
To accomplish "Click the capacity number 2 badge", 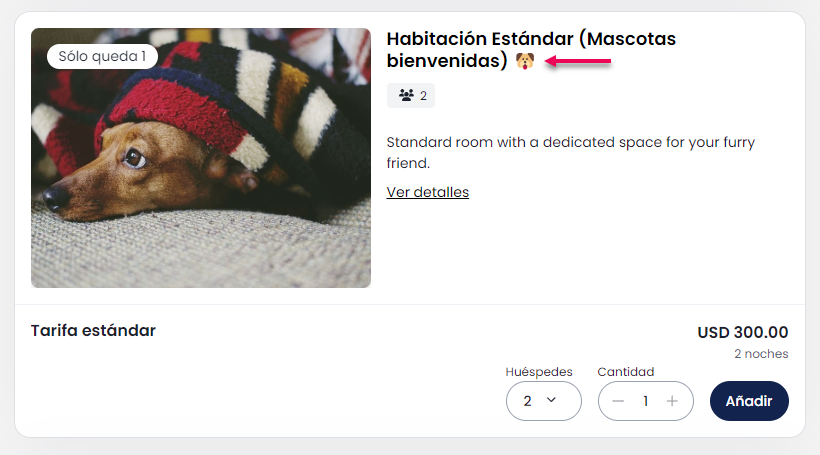I will tap(411, 95).
